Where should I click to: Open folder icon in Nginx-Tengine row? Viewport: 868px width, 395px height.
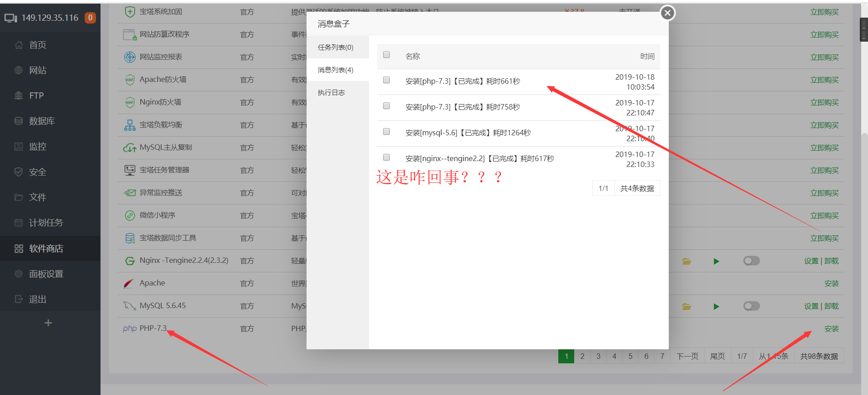(x=686, y=261)
